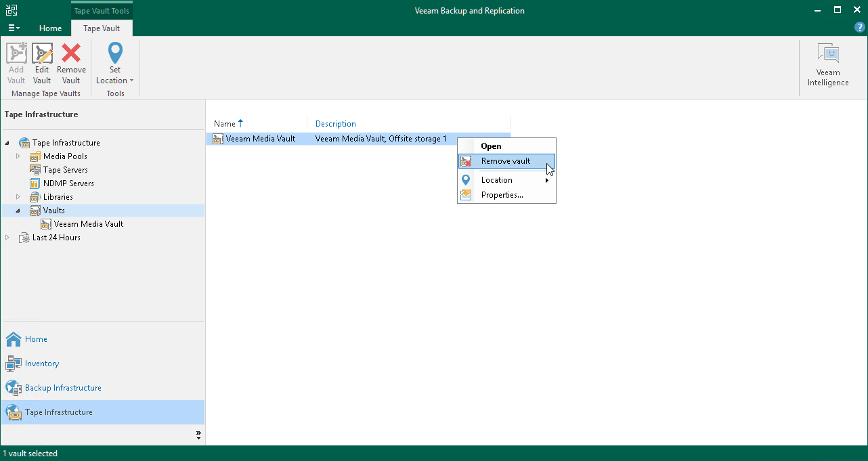Open the Home navigation view
Screen dimensions: 868x461
point(103,339)
